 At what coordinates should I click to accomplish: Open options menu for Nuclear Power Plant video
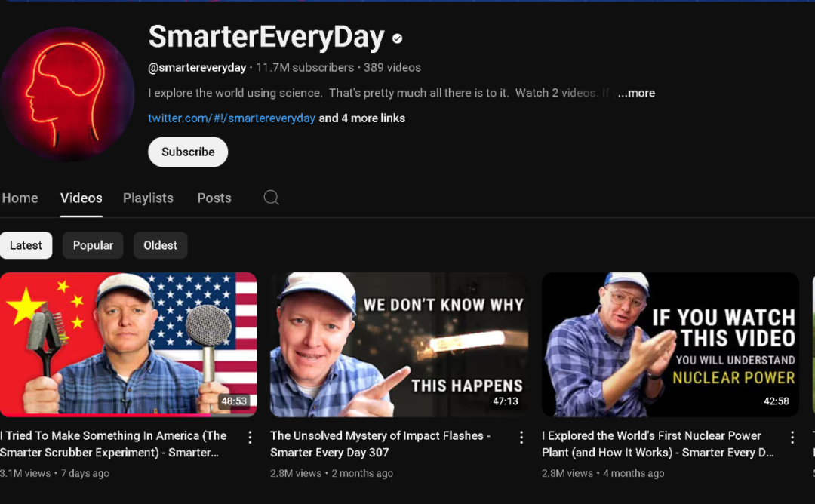point(792,438)
